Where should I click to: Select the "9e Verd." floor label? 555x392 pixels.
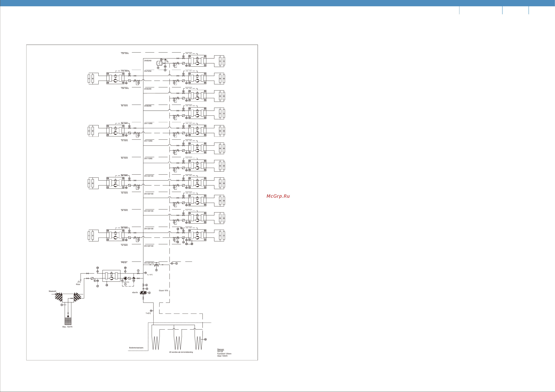(x=124, y=106)
